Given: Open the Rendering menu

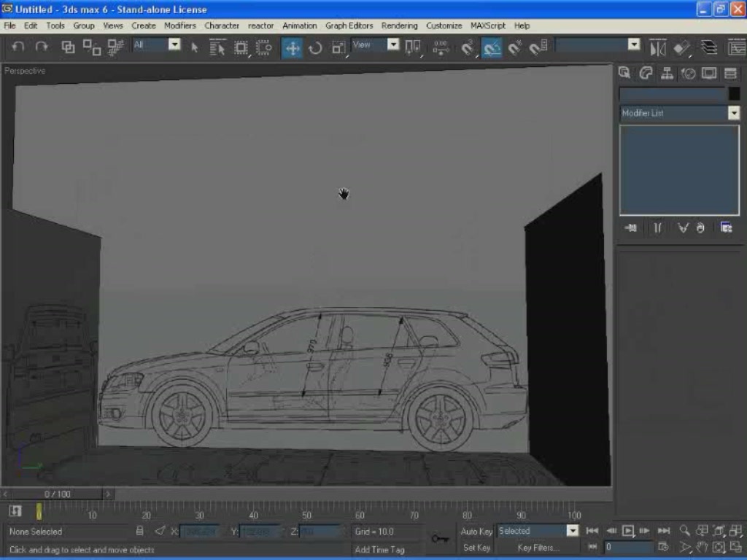Looking at the screenshot, I should [x=399, y=26].
